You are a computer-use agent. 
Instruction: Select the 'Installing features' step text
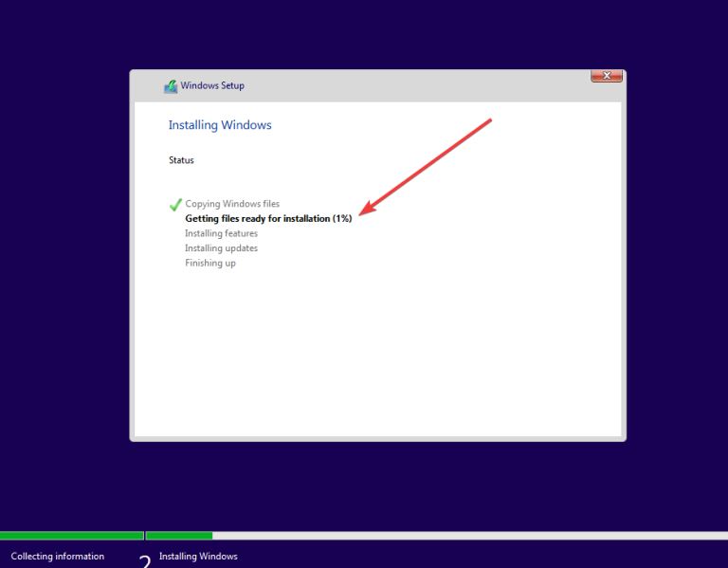(x=221, y=233)
